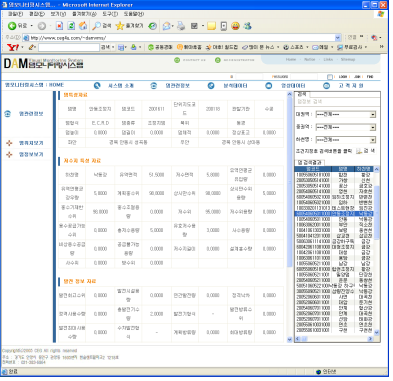The height and width of the screenshot is (381, 393).
Task: Open the address bar history dropdown
Action: (x=338, y=38)
